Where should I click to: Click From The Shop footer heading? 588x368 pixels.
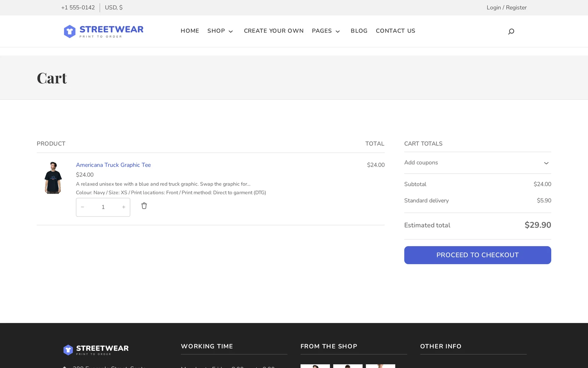(329, 346)
